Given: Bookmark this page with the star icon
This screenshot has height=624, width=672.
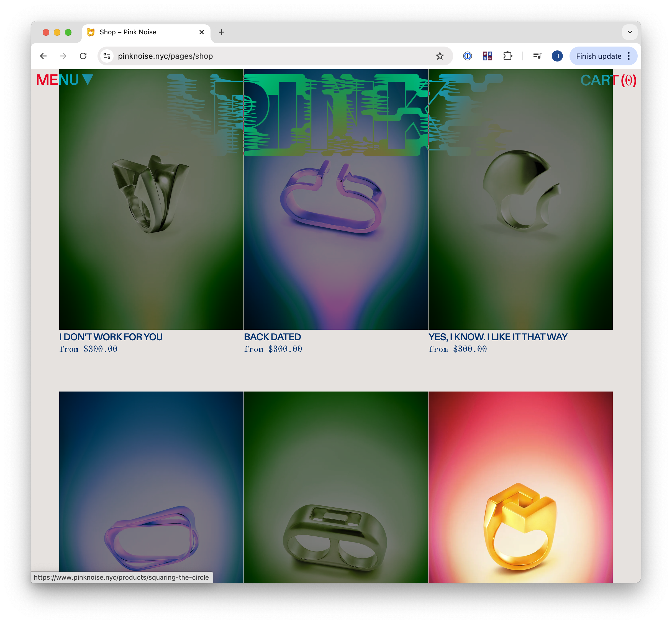Looking at the screenshot, I should pos(439,56).
